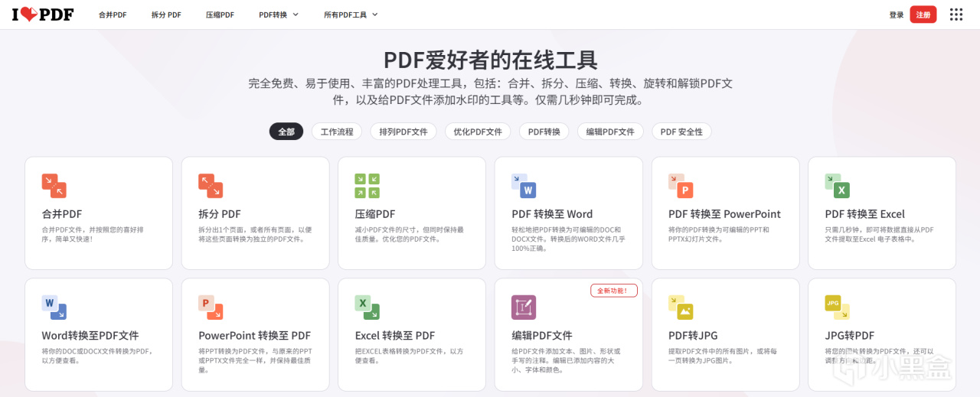
Task: Click the 全新功能！ badge on edit card
Action: pyautogui.click(x=614, y=291)
